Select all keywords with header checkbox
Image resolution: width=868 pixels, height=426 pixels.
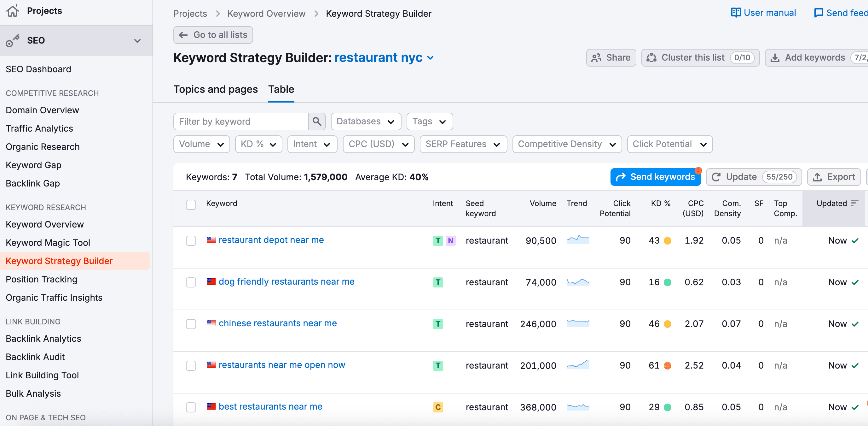click(191, 204)
